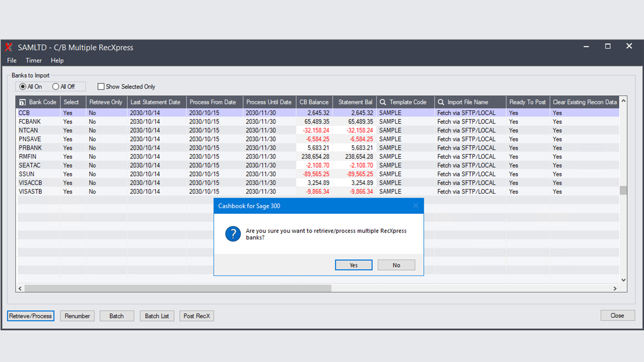Enable Show Selected Only

(x=101, y=86)
